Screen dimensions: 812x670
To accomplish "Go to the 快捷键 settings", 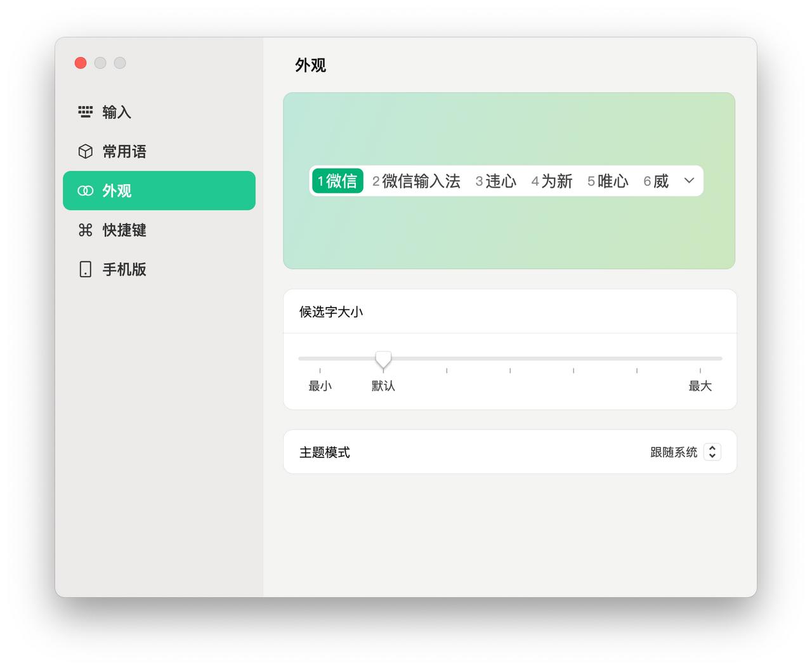I will [159, 230].
